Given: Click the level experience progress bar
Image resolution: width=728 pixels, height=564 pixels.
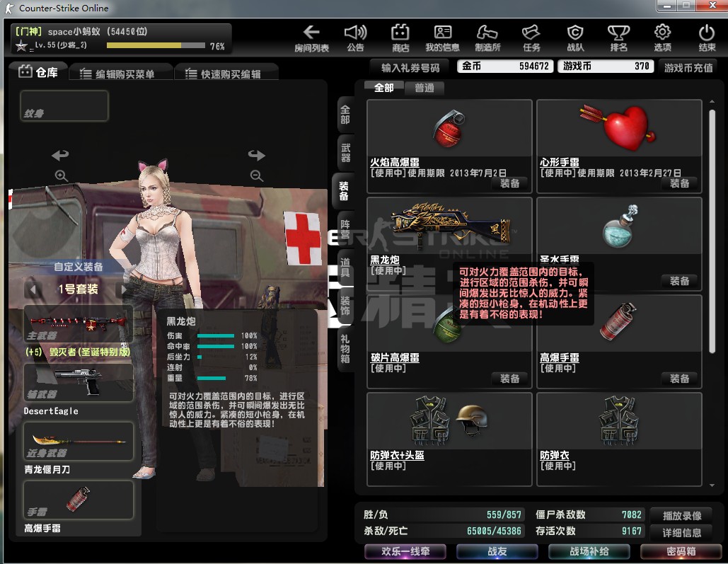Looking at the screenshot, I should (156, 45).
